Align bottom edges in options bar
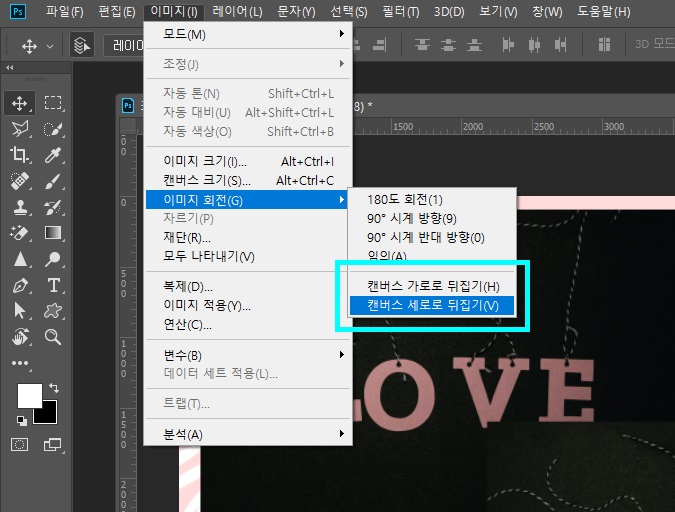Screen dimensions: 675x512 pos(474,45)
